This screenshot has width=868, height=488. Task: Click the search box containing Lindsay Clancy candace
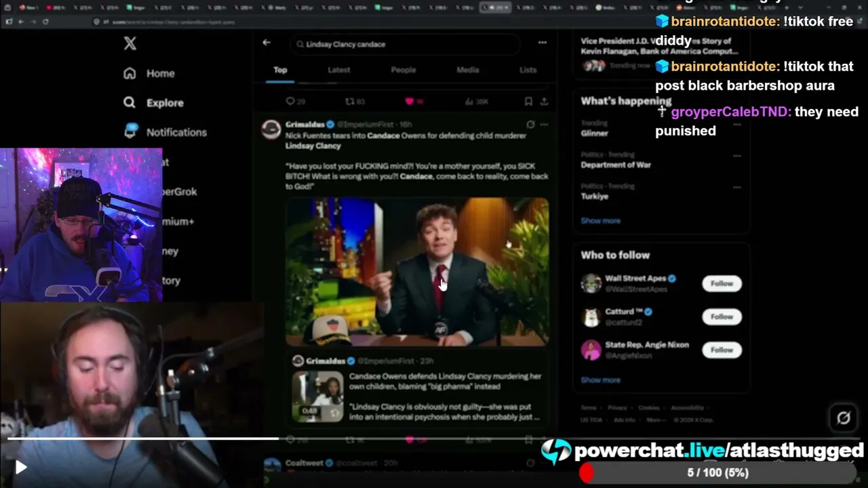pos(406,44)
